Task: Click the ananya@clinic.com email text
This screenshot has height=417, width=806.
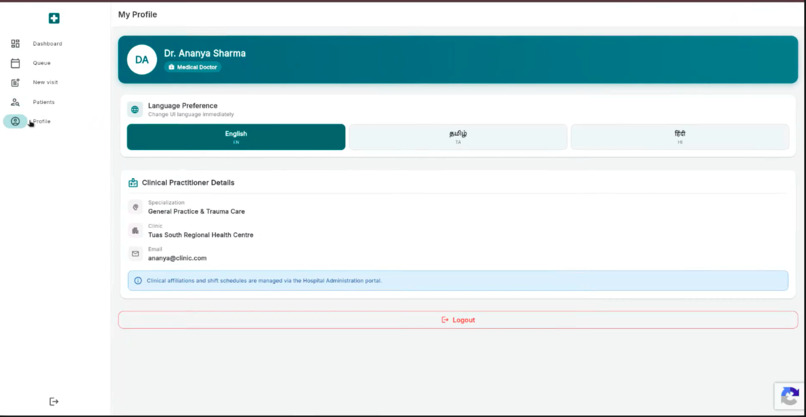Action: (177, 258)
